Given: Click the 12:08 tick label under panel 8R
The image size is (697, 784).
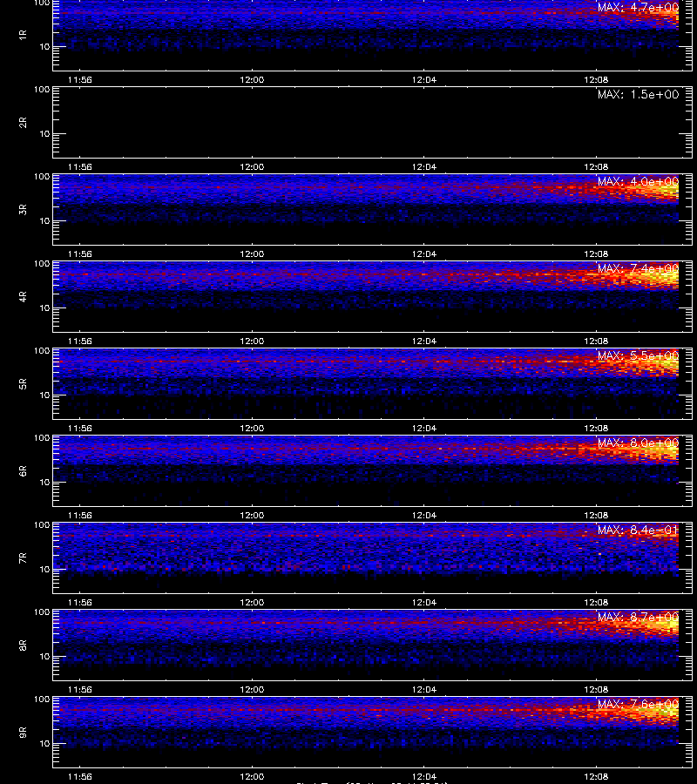Looking at the screenshot, I should click(x=596, y=690).
